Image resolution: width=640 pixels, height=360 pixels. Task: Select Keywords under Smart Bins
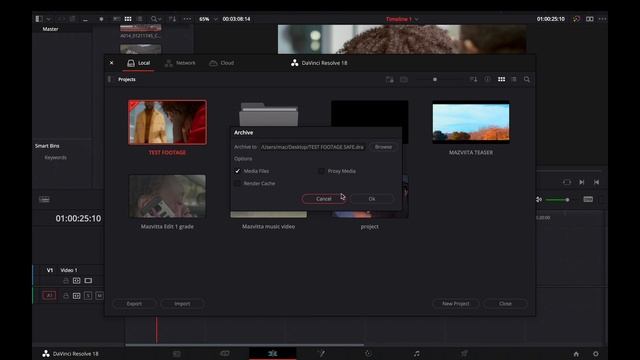(x=56, y=158)
